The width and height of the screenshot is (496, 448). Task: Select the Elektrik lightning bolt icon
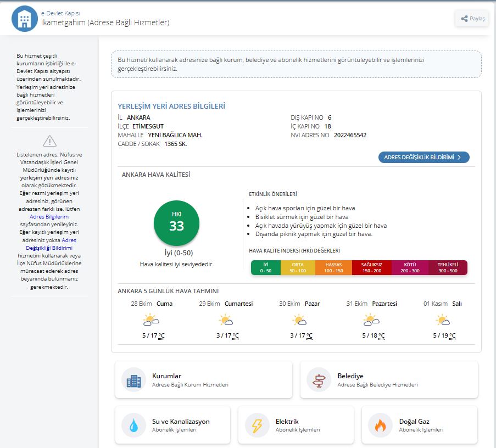click(x=257, y=425)
